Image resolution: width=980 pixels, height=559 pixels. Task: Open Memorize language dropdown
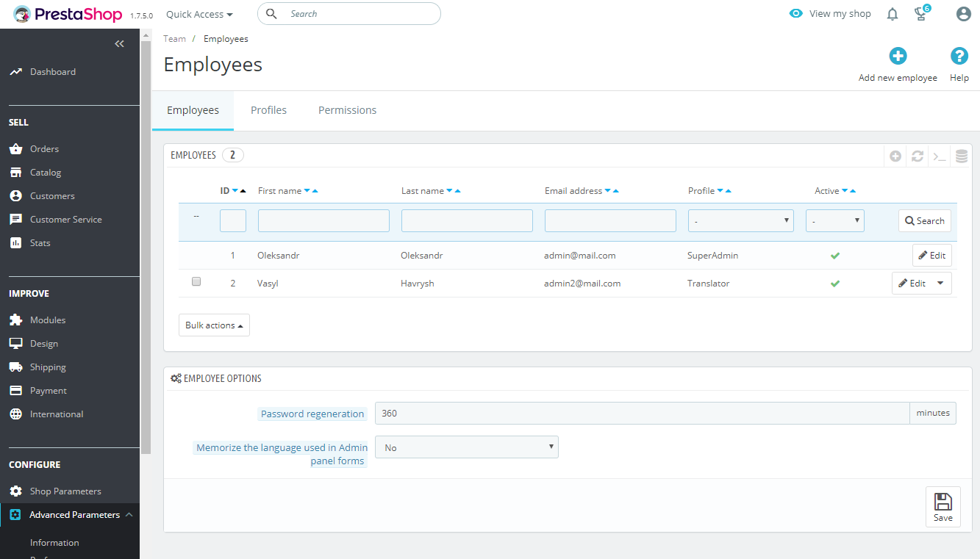point(467,447)
